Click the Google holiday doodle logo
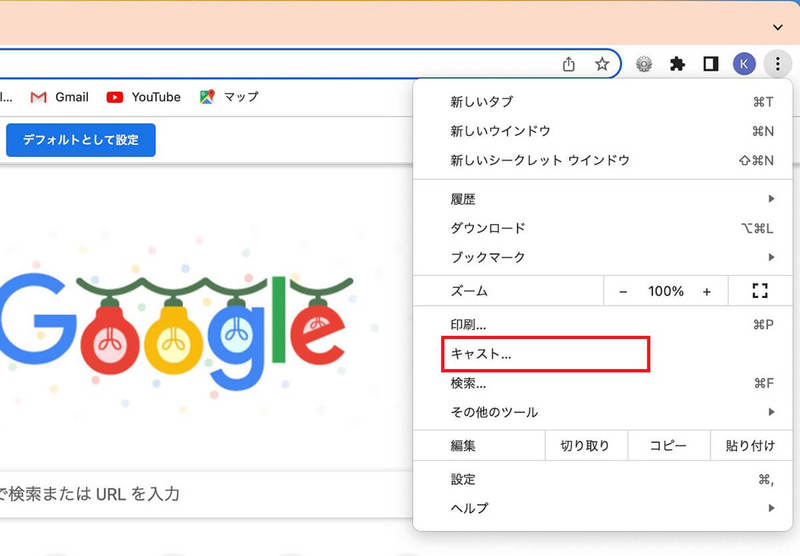 [x=176, y=331]
